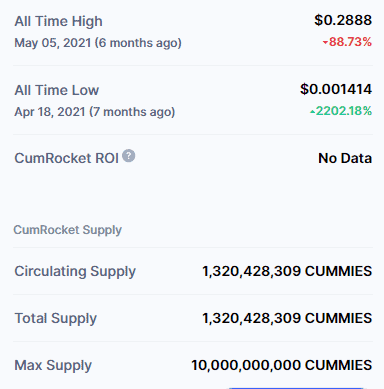Click the Max Supply label

(53, 365)
